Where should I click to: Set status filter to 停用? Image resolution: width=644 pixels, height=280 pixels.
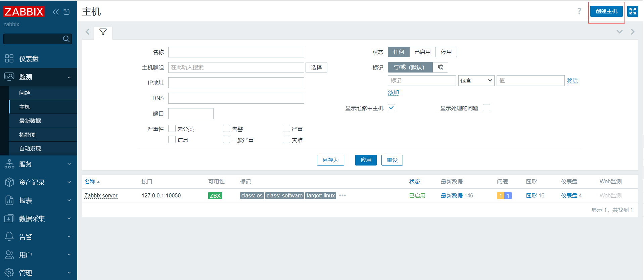[x=446, y=52]
